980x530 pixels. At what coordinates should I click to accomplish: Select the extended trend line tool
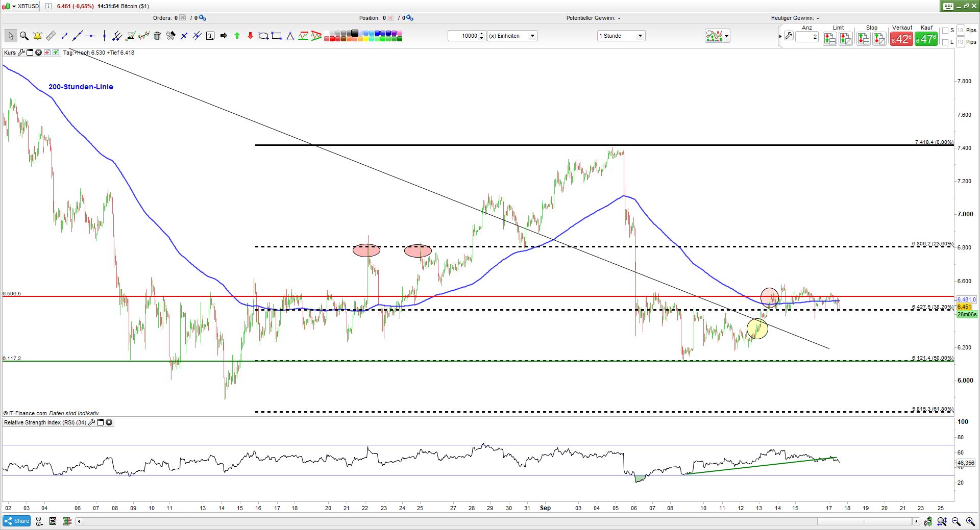78,36
